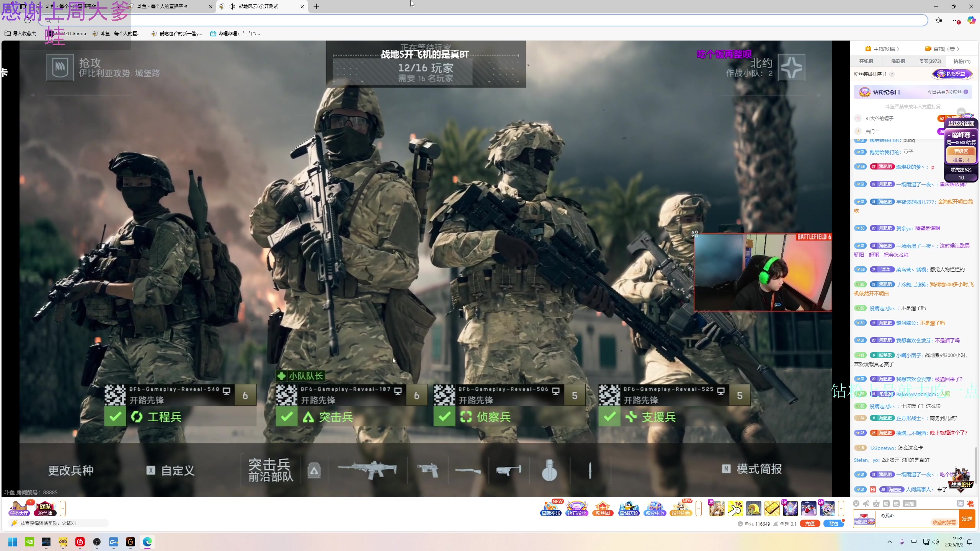Open NetEase Cloud Music from the taskbar

[80, 542]
